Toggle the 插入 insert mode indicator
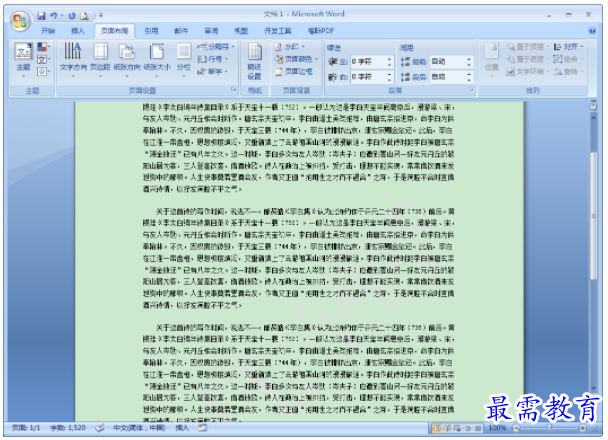Image resolution: width=608 pixels, height=440 pixels. pos(182,428)
